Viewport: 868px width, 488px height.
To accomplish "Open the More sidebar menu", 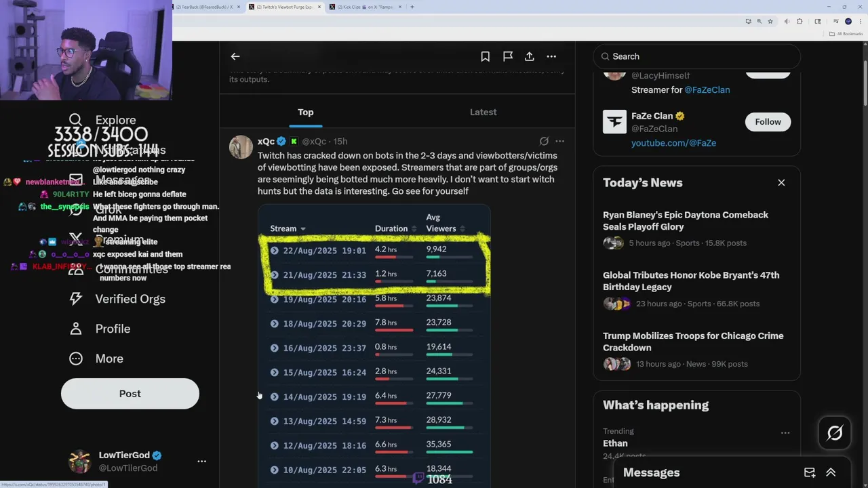I will (x=96, y=359).
